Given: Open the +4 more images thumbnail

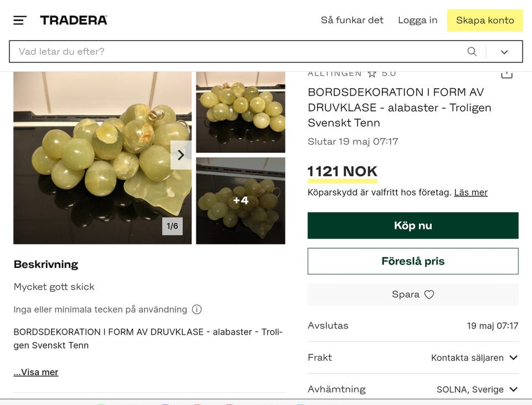Looking at the screenshot, I should pos(241,201).
